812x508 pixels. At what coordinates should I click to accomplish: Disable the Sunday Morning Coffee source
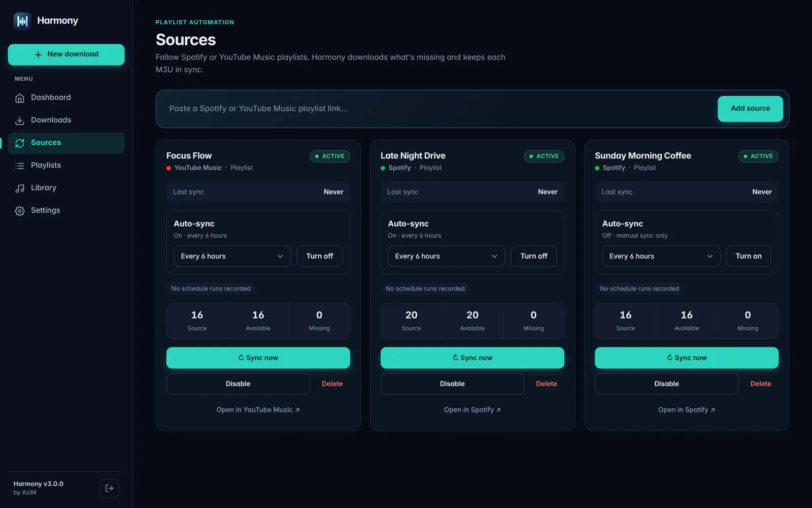(x=666, y=384)
